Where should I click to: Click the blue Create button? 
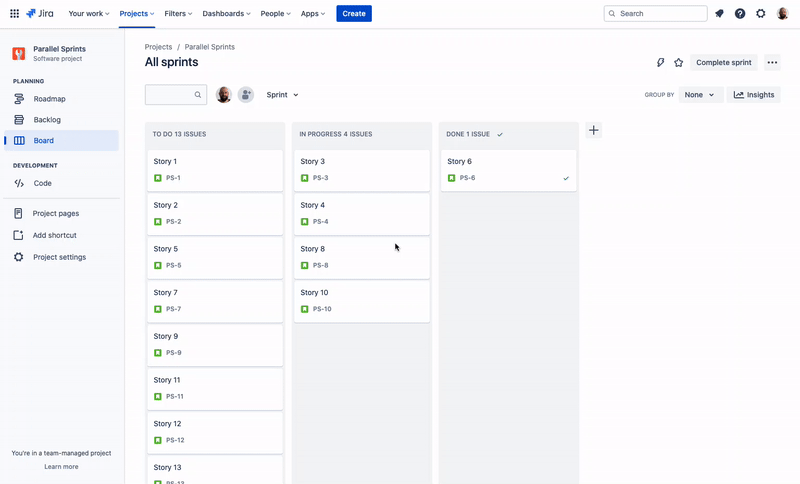[354, 14]
